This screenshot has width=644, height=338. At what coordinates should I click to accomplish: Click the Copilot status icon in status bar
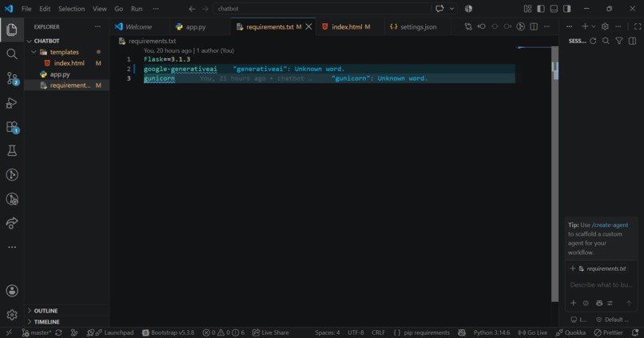point(462,332)
